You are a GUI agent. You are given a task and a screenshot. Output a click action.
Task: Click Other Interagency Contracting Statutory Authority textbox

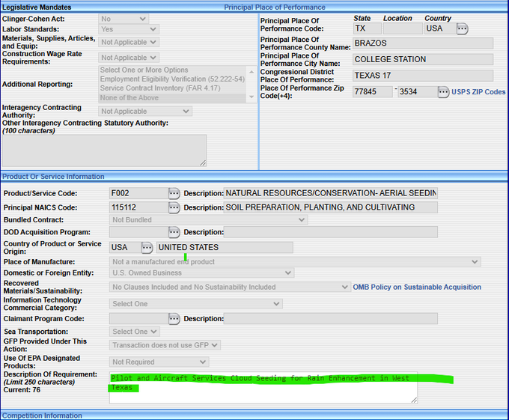tap(104, 150)
